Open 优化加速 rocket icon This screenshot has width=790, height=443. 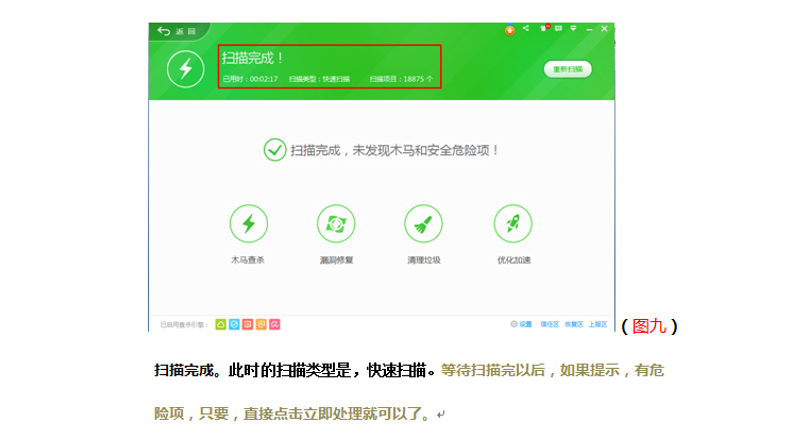(x=513, y=223)
